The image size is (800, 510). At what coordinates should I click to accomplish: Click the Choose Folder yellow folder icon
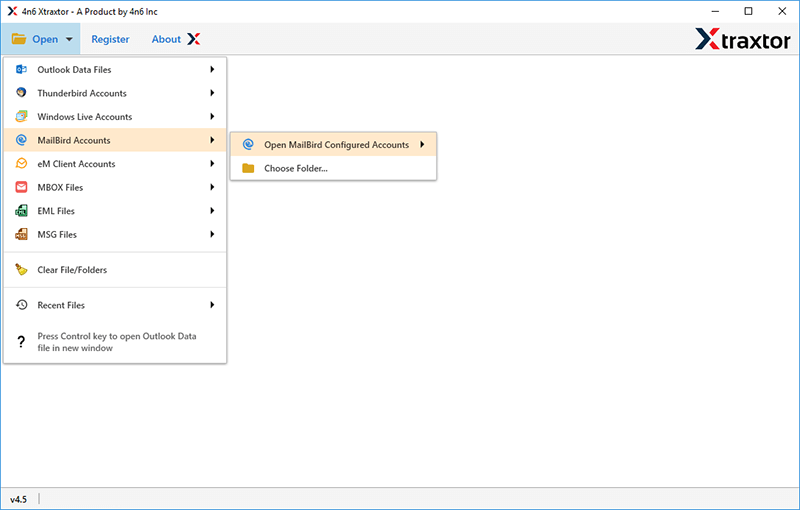coord(248,168)
